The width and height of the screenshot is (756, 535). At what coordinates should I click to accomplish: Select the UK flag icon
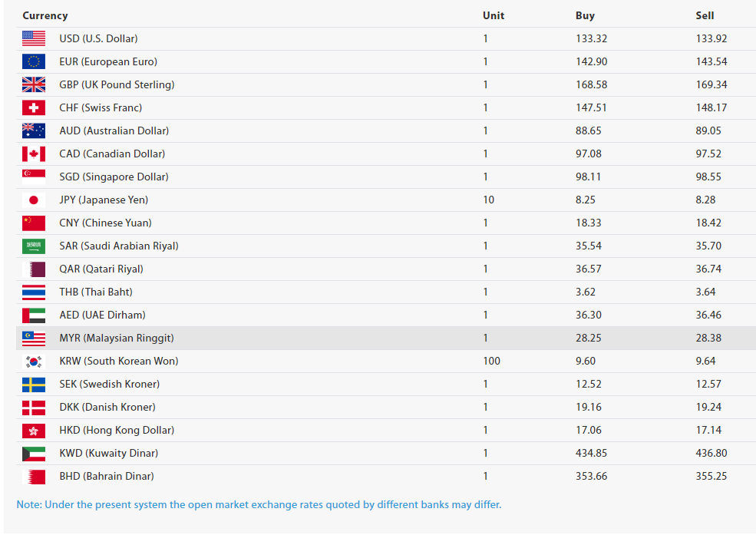coord(34,85)
